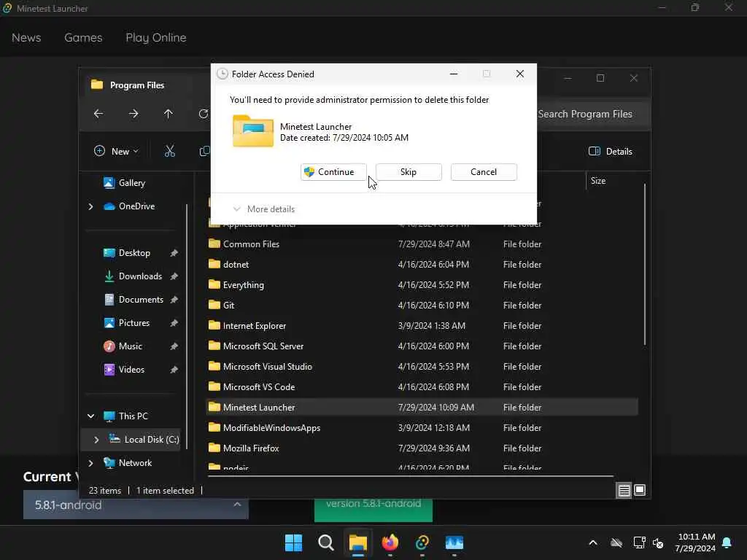Expand More details in the dialog
The height and width of the screenshot is (560, 747).
click(x=263, y=209)
